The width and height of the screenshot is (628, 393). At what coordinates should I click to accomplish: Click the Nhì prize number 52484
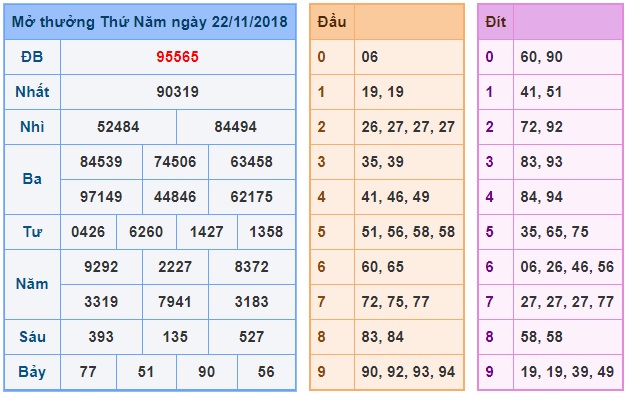(118, 127)
